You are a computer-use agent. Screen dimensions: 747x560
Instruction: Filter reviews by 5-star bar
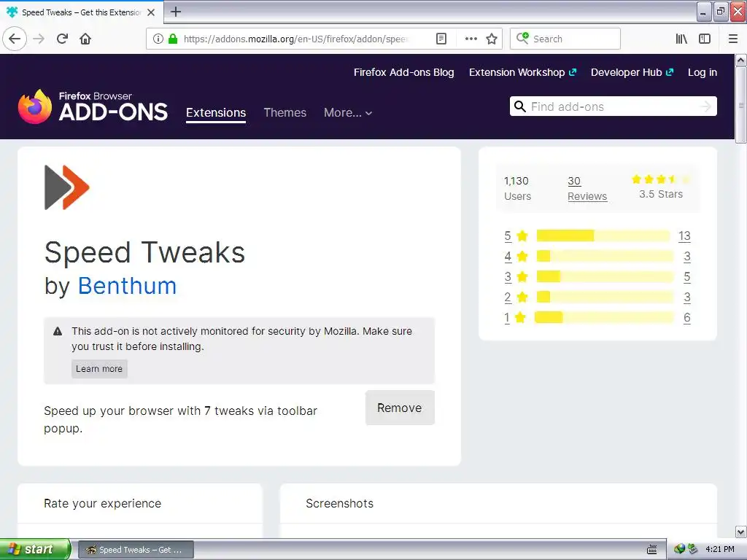603,236
